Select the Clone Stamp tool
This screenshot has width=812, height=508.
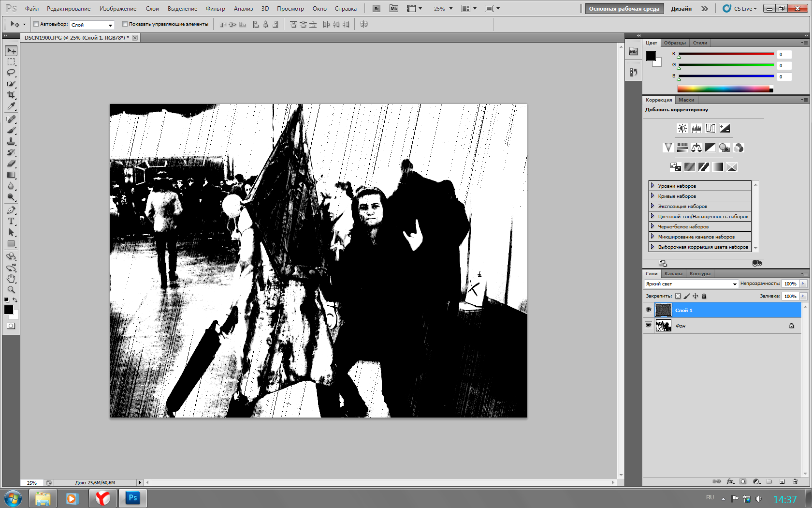point(11,141)
